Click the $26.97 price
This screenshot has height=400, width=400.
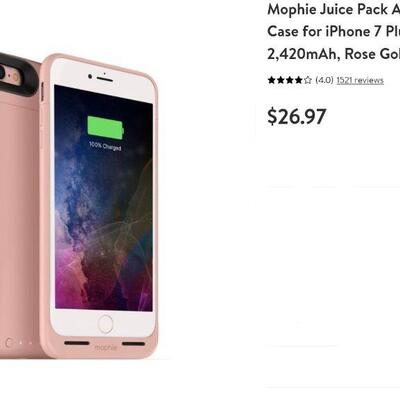click(297, 116)
